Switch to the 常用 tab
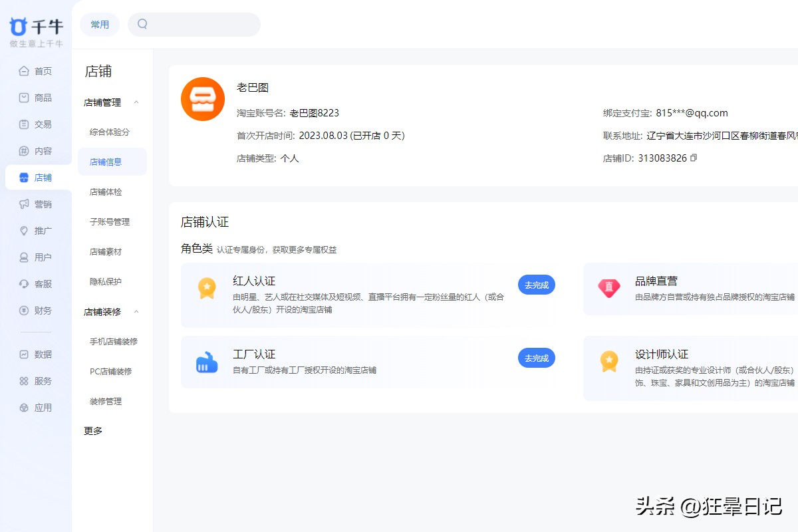Viewport: 798px width, 532px height. (99, 24)
